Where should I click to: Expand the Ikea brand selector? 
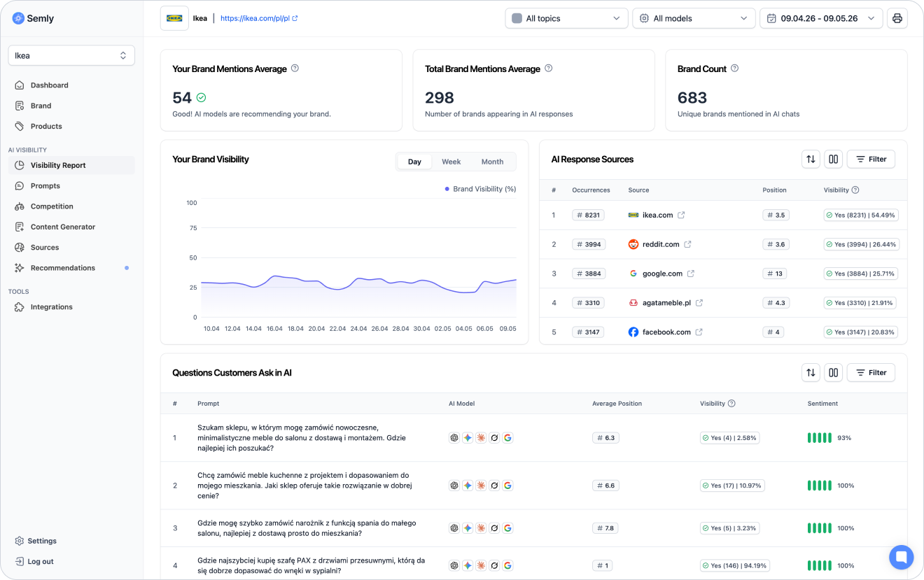pyautogui.click(x=71, y=55)
